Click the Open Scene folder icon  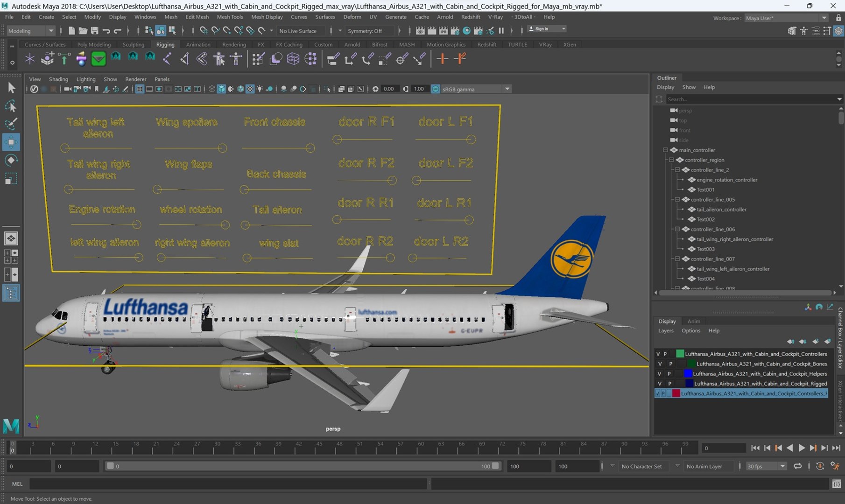point(83,31)
